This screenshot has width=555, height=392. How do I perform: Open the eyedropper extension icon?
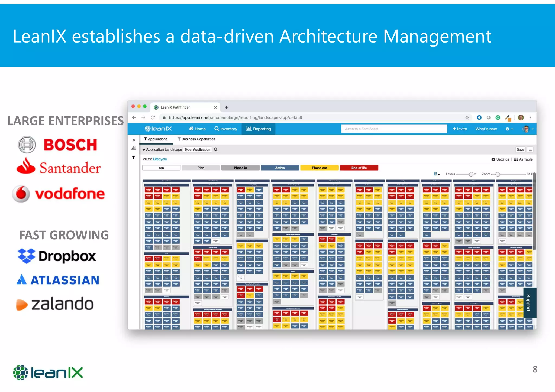click(508, 118)
